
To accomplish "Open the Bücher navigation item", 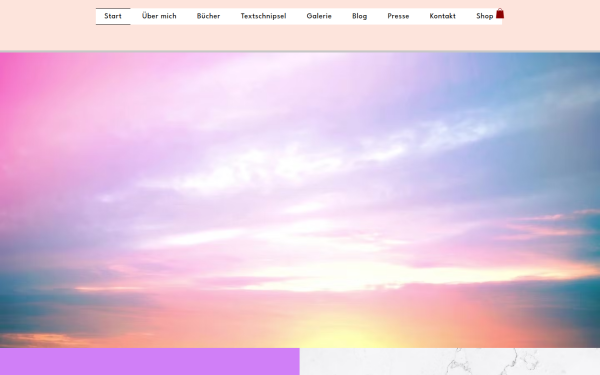I will (x=209, y=16).
